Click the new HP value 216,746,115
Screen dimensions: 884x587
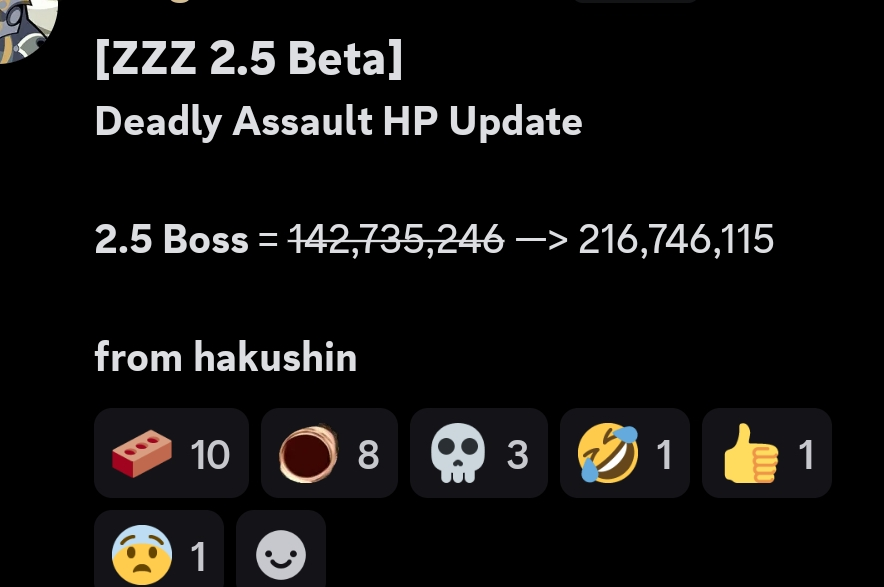676,239
